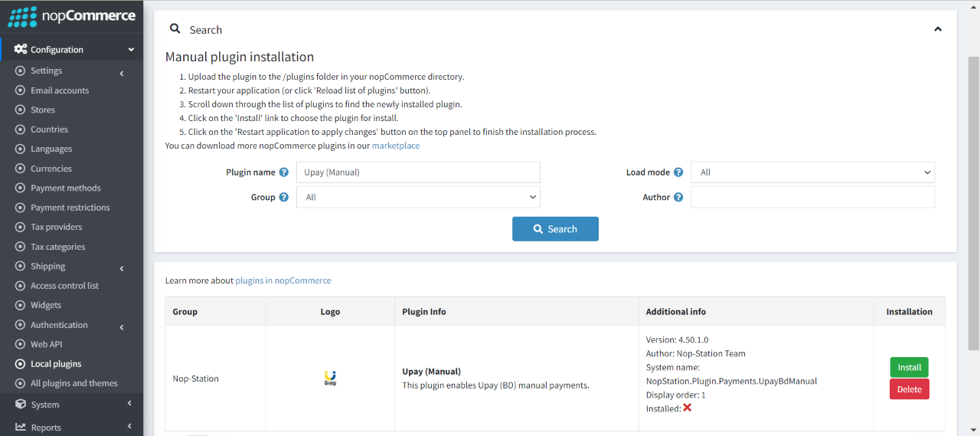This screenshot has height=436, width=980.
Task: Open the Load mode dropdown
Action: [x=812, y=172]
